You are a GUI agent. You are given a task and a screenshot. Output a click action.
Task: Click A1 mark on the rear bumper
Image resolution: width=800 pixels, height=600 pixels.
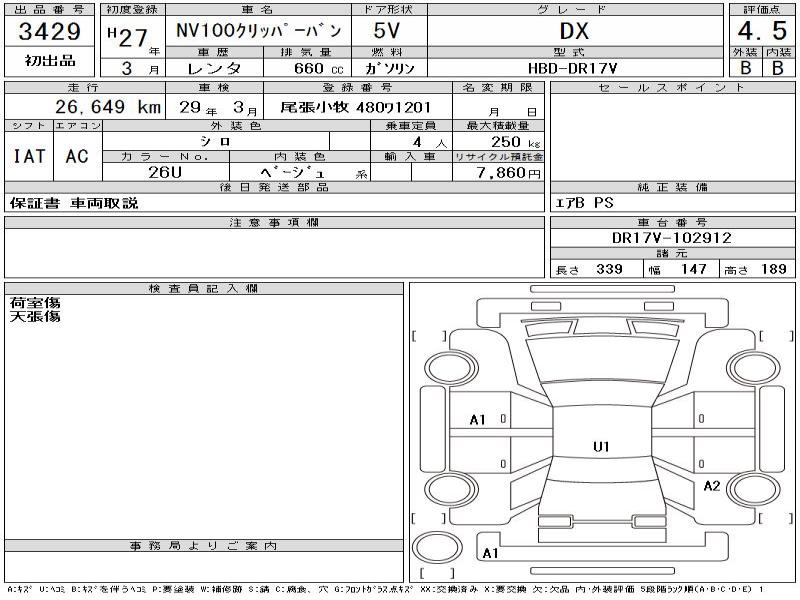pyautogui.click(x=490, y=553)
